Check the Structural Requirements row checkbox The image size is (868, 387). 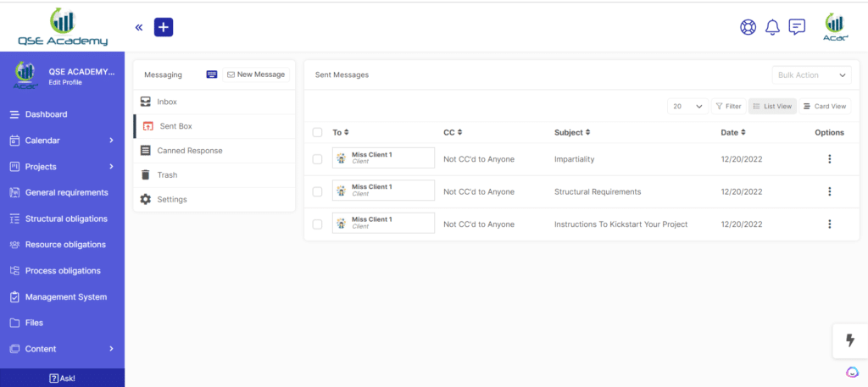[317, 192]
